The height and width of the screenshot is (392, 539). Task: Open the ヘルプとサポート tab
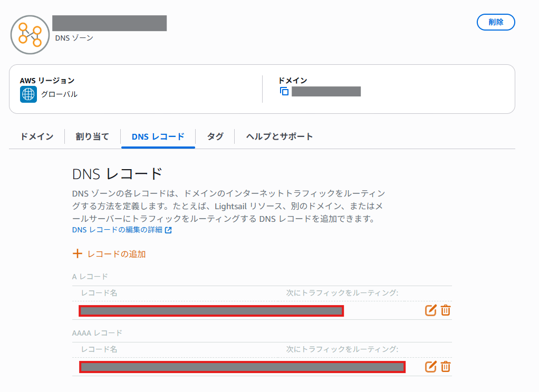pyautogui.click(x=279, y=136)
